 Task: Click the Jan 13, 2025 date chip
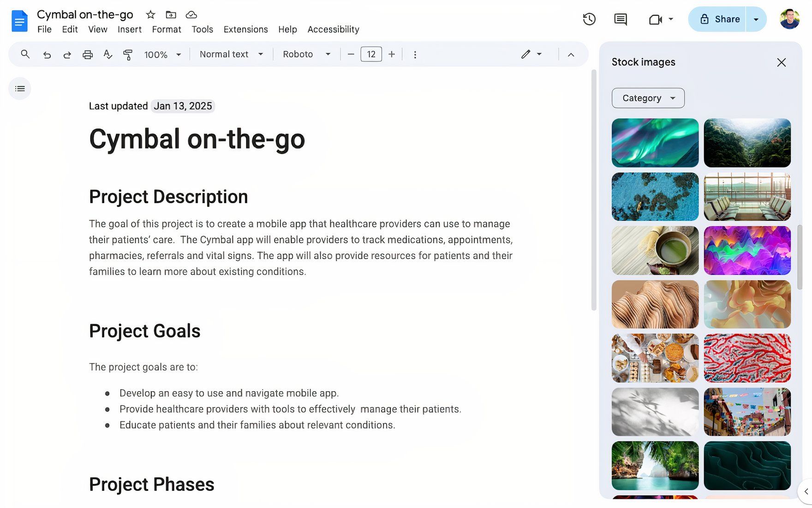click(183, 106)
